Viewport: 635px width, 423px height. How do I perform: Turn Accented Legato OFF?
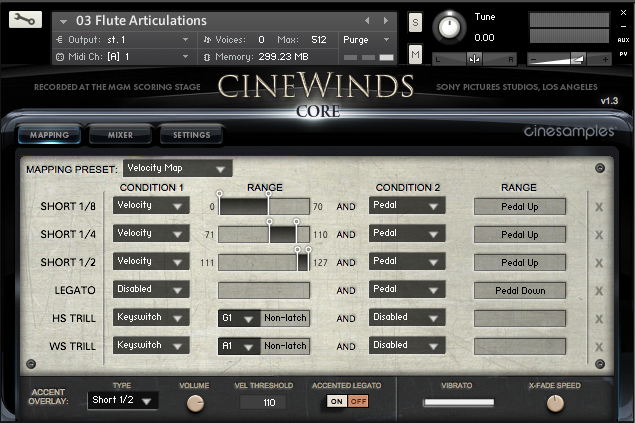coord(358,402)
